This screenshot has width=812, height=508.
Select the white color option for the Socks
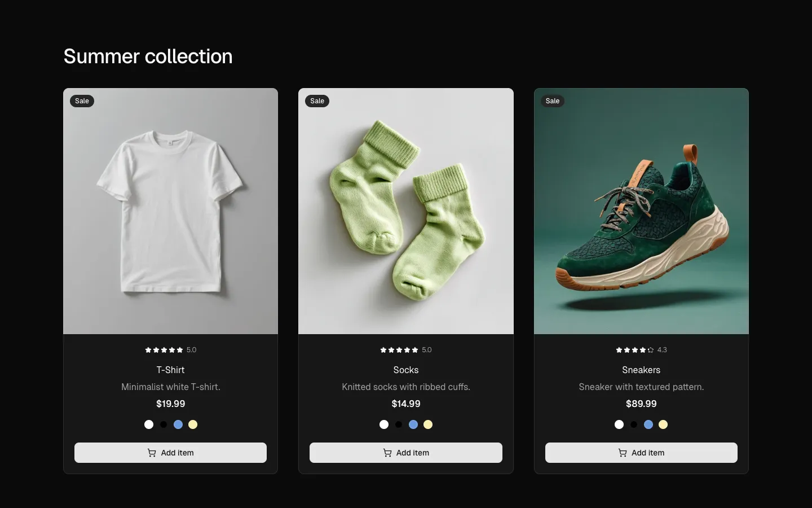(x=383, y=424)
